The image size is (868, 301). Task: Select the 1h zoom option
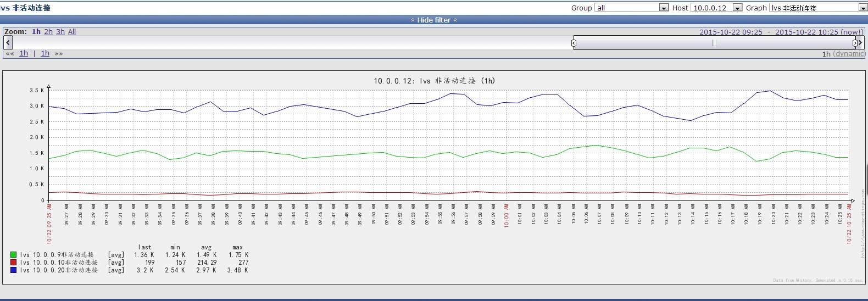[36, 32]
